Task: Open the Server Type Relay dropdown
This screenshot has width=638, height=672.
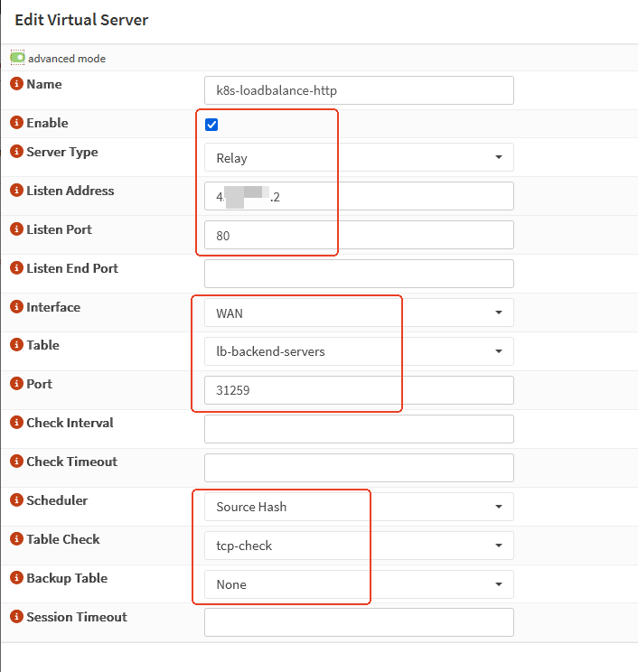Action: click(x=359, y=157)
